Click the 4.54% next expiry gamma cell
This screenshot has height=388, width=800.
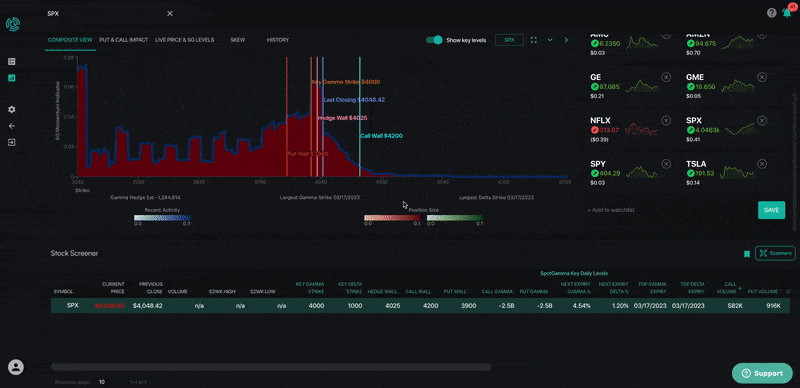(582, 306)
